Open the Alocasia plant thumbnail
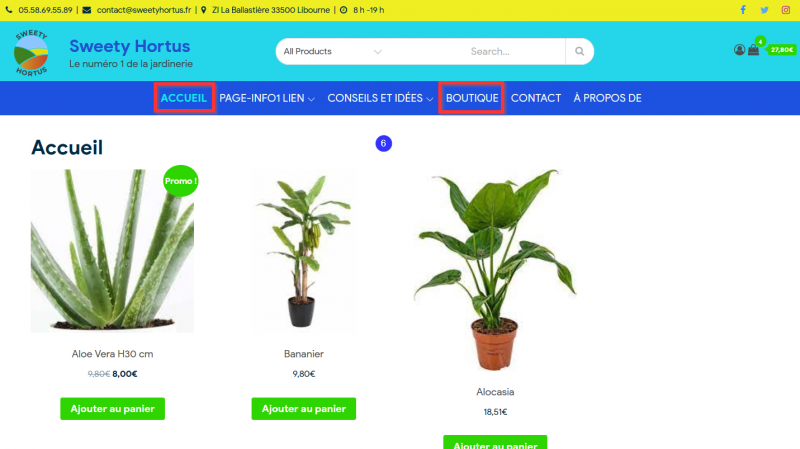800x449 pixels. pyautogui.click(x=495, y=270)
